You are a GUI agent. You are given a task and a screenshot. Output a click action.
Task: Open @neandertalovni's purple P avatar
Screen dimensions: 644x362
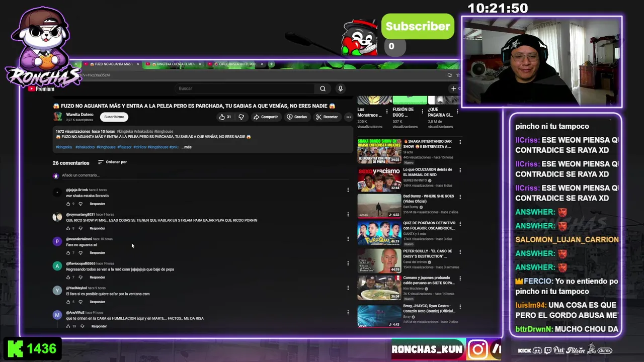point(57,241)
